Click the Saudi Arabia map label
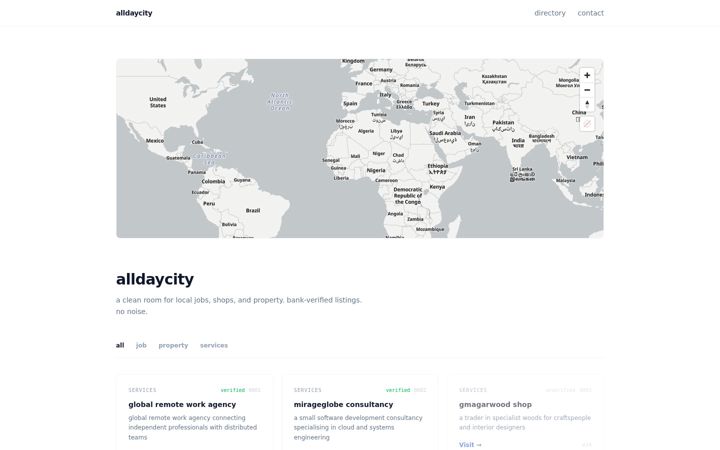Viewport: 720px width, 450px height. click(444, 136)
